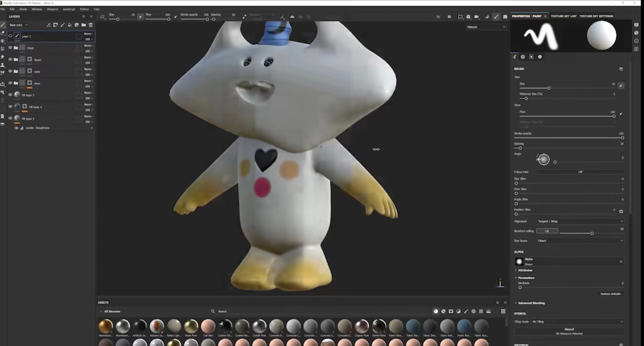This screenshot has height=346, width=644.
Task: Open the Size Space Object dropdown
Action: pos(580,241)
